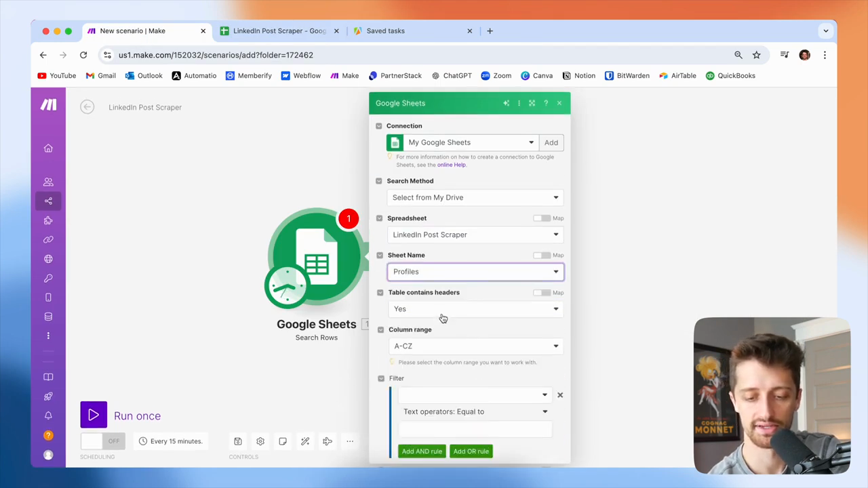Open the YouTube bookmark
The height and width of the screenshot is (488, 868).
[x=57, y=76]
